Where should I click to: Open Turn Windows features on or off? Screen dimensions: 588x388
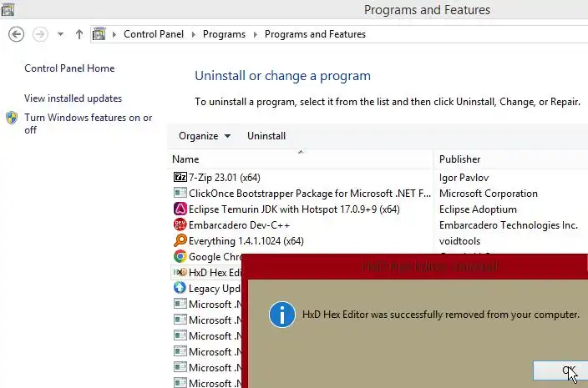click(x=89, y=123)
